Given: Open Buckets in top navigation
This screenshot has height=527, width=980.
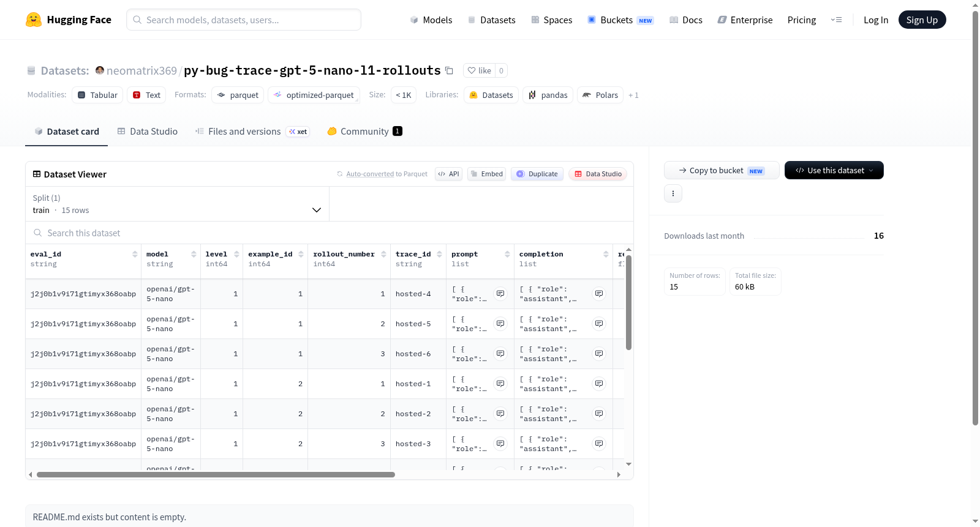Looking at the screenshot, I should pos(620,20).
